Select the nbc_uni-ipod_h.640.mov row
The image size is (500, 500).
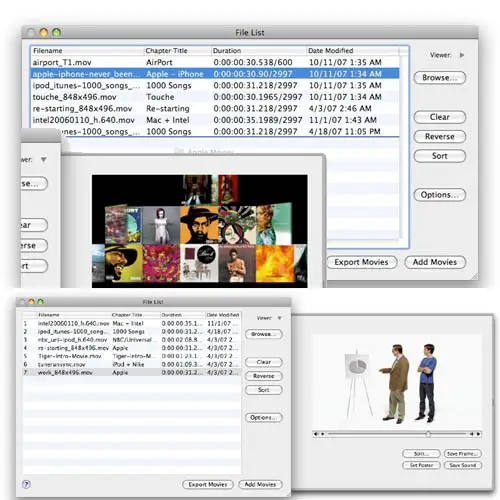[x=131, y=340]
